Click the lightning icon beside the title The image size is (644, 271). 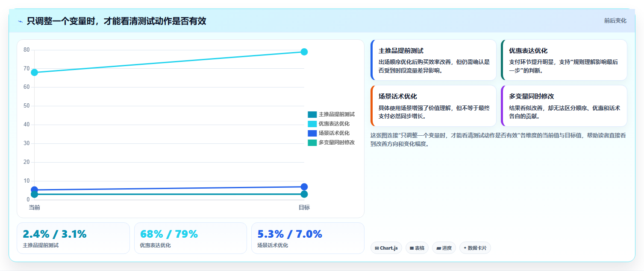20,21
